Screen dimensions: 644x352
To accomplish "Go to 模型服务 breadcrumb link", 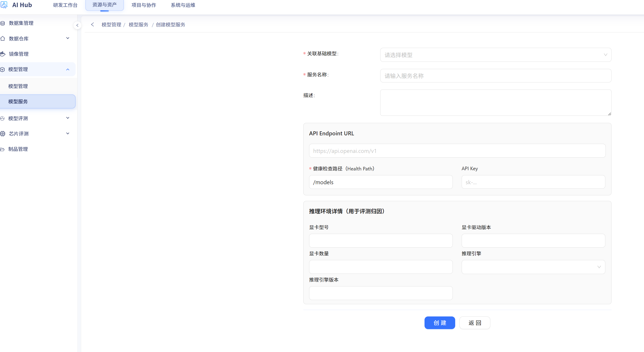I will click(139, 25).
